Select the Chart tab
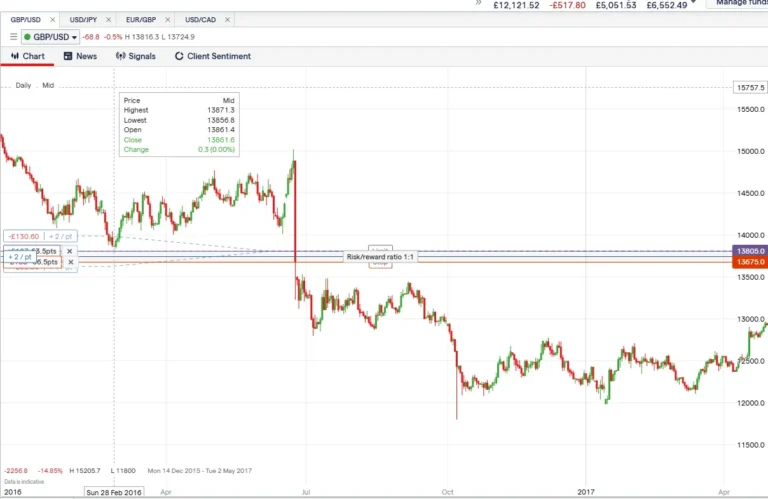Screen dimensions: 768x499 pos(27,56)
